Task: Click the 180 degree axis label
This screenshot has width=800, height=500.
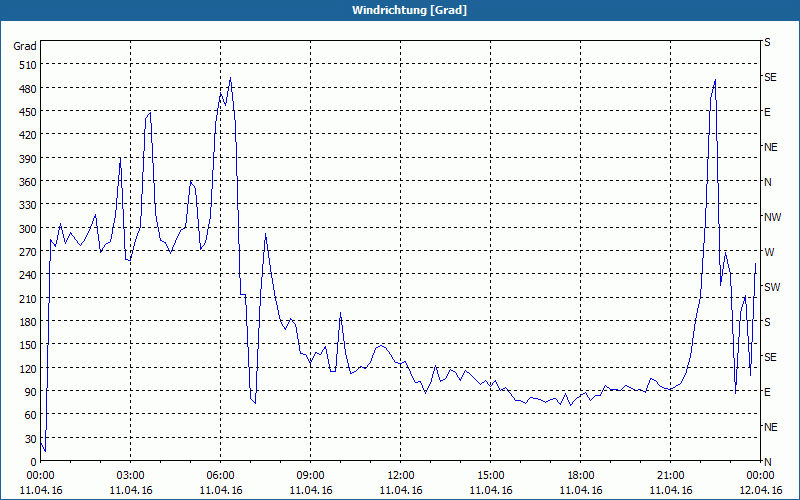Action: point(28,322)
